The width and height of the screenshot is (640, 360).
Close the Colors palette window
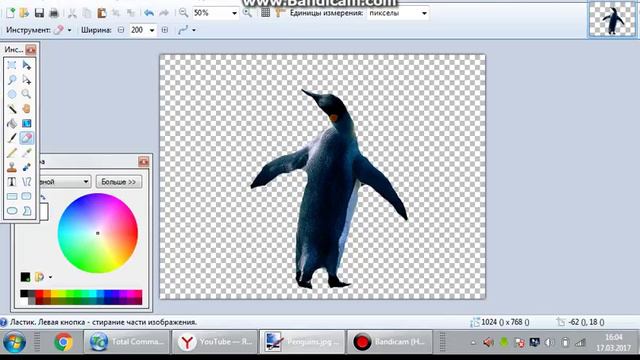(143, 162)
